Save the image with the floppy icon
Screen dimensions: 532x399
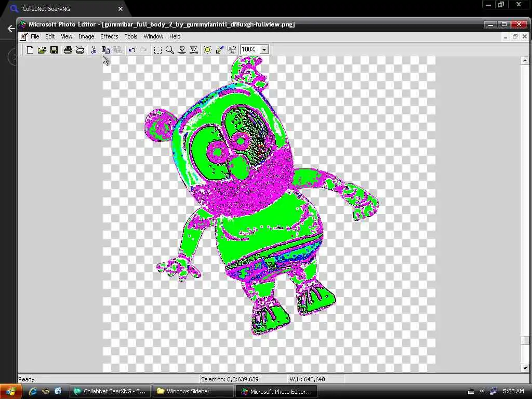pyautogui.click(x=54, y=50)
